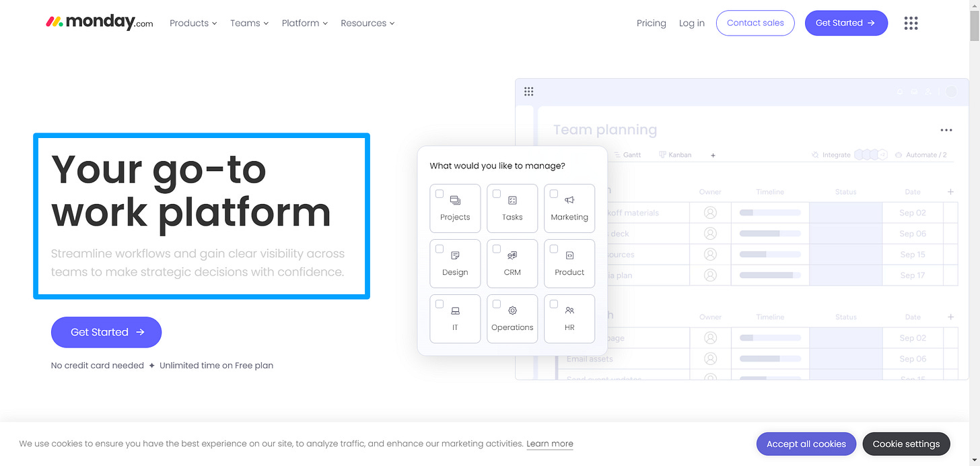Switch to the Kanban view tab
980x466 pixels.
click(675, 155)
